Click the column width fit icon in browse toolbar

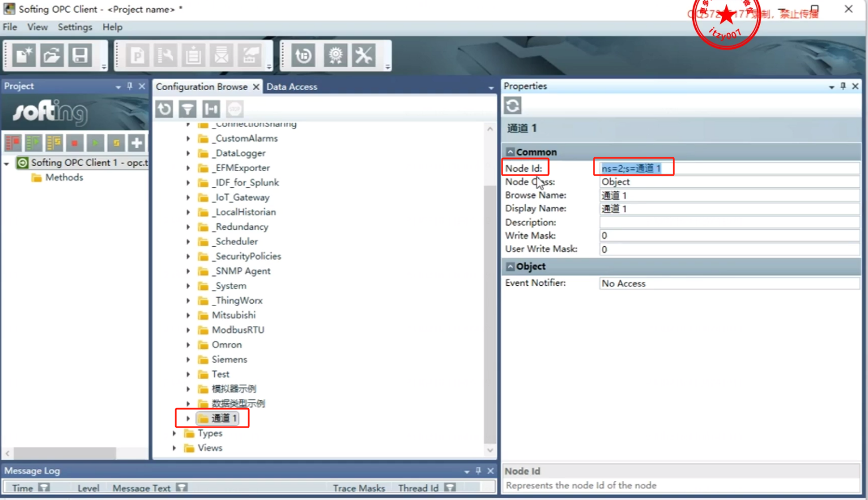[x=211, y=108]
